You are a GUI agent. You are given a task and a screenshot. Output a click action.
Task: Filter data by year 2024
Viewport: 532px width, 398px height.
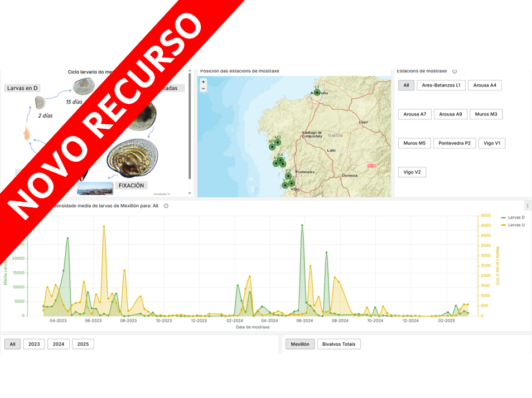[x=59, y=344]
